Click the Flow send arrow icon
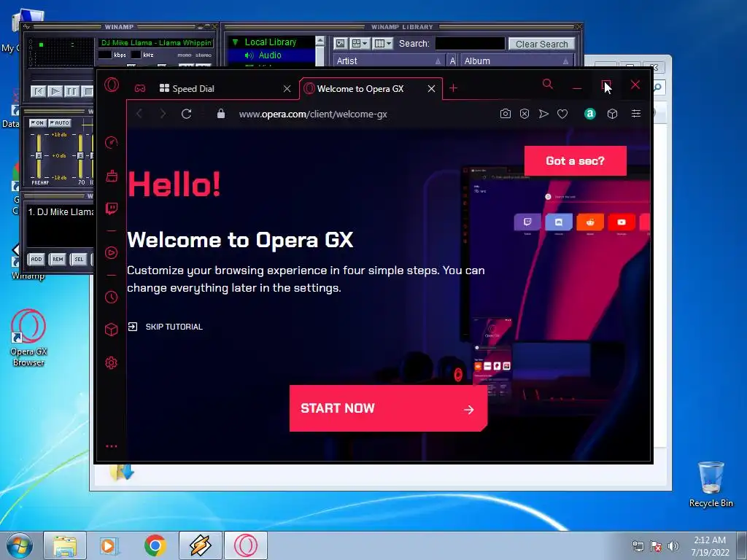Viewport: 747px width, 560px height. (543, 114)
